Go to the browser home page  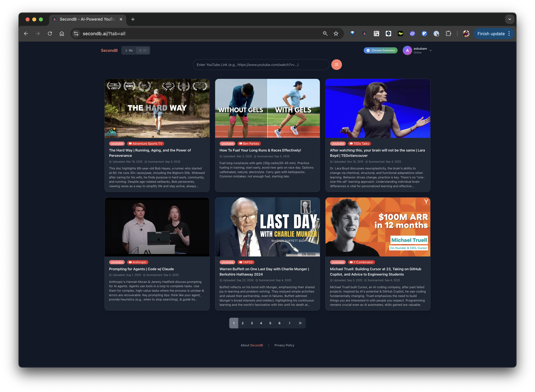(62, 34)
